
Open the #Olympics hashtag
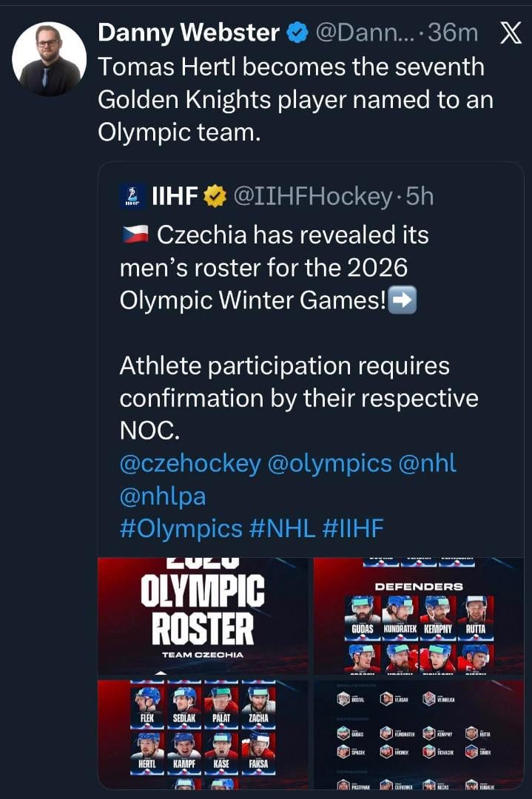(181, 528)
